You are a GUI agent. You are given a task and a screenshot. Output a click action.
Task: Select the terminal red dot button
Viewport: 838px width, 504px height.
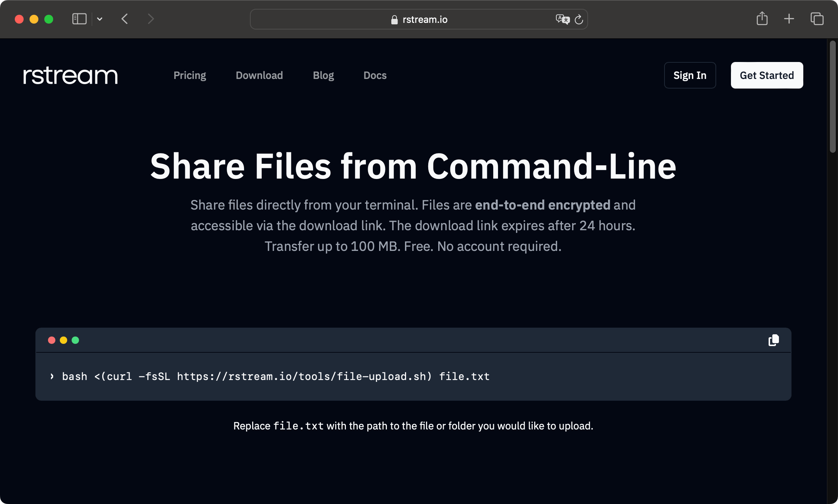click(x=52, y=340)
